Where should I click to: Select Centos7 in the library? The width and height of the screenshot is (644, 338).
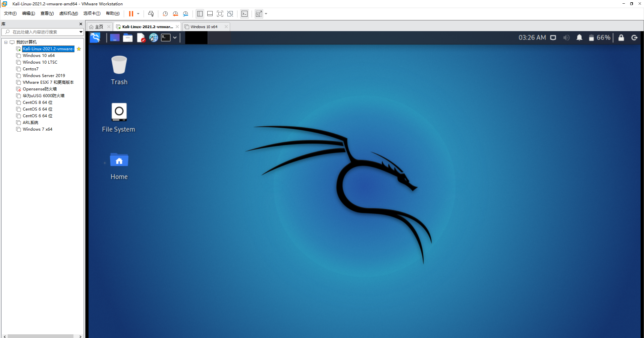(x=31, y=69)
